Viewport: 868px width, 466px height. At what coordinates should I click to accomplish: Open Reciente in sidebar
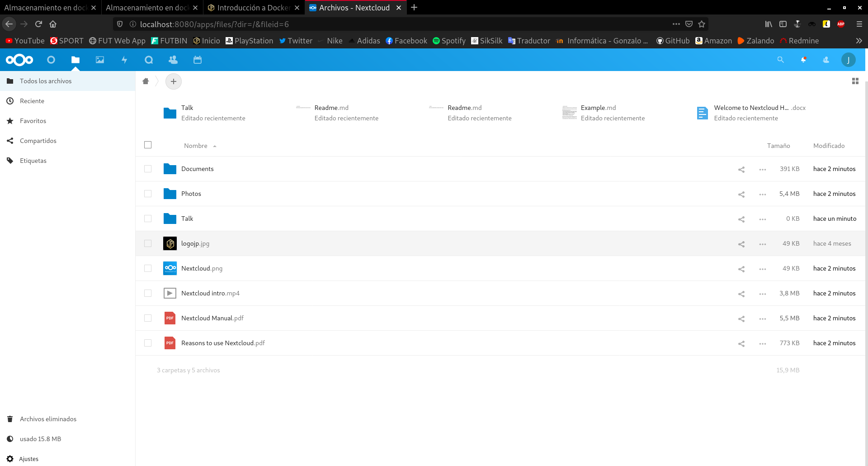click(x=67, y=101)
